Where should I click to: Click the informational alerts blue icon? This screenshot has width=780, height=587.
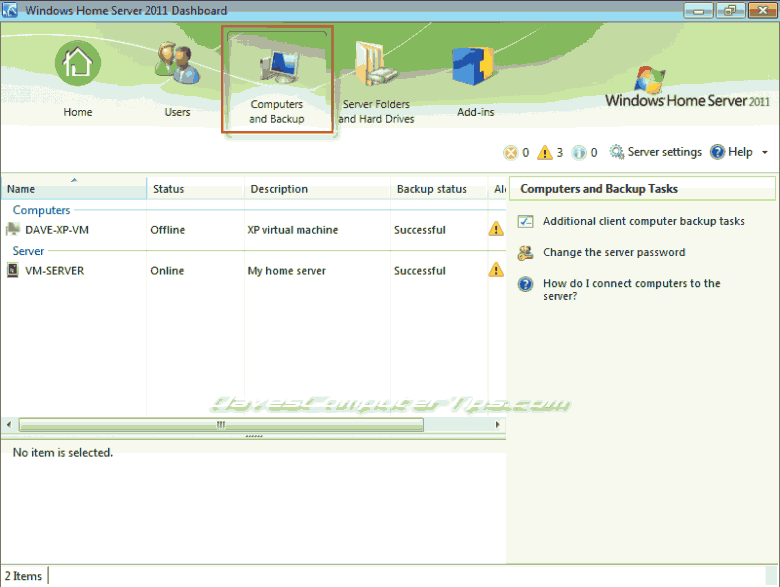tap(579, 153)
